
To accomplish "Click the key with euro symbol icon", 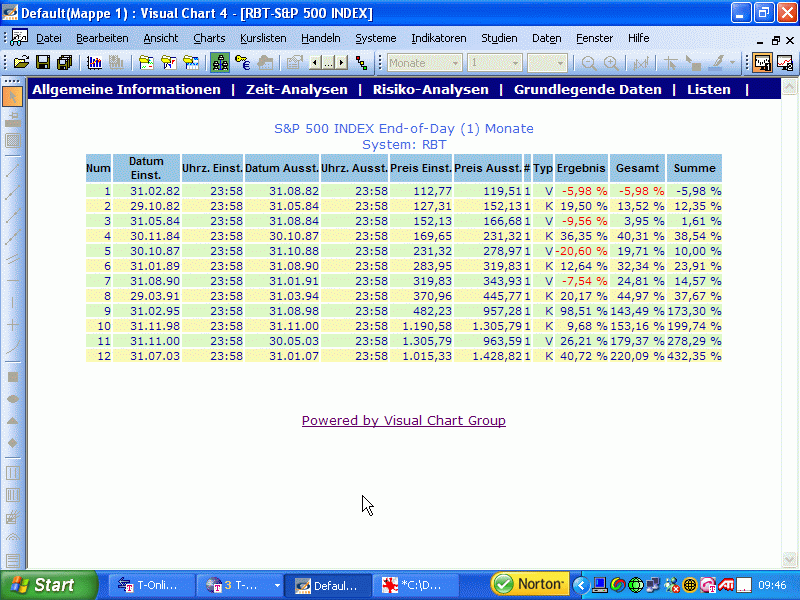I will [x=242, y=62].
